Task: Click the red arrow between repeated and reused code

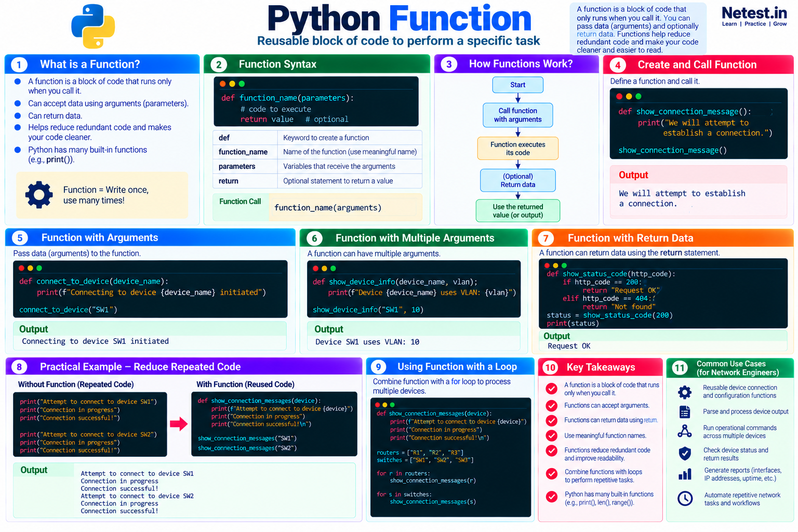Action: (179, 424)
